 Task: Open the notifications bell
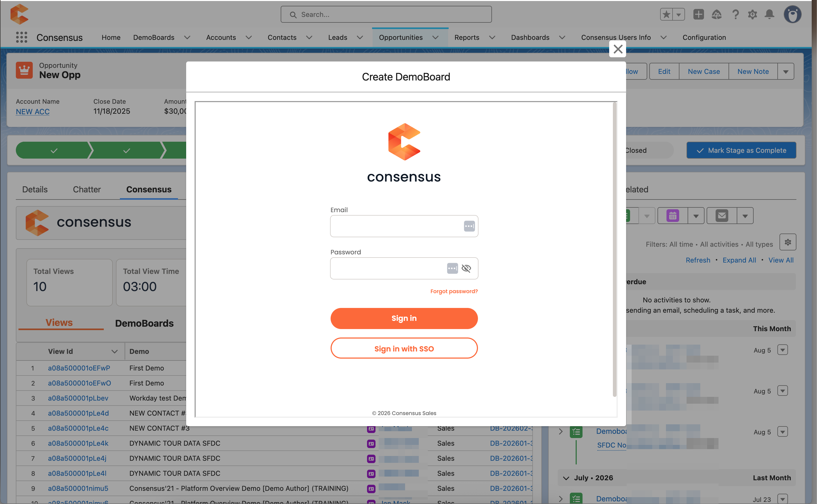(770, 14)
